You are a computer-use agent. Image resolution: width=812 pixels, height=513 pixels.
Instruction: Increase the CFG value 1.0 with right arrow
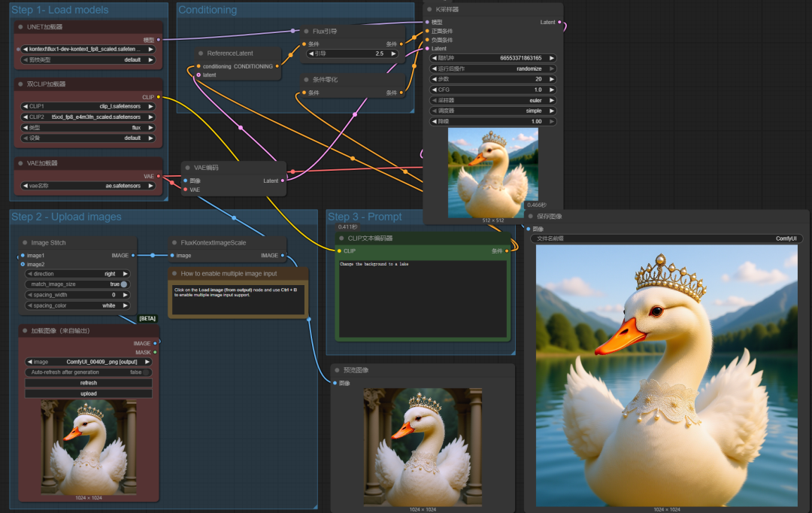pos(552,90)
